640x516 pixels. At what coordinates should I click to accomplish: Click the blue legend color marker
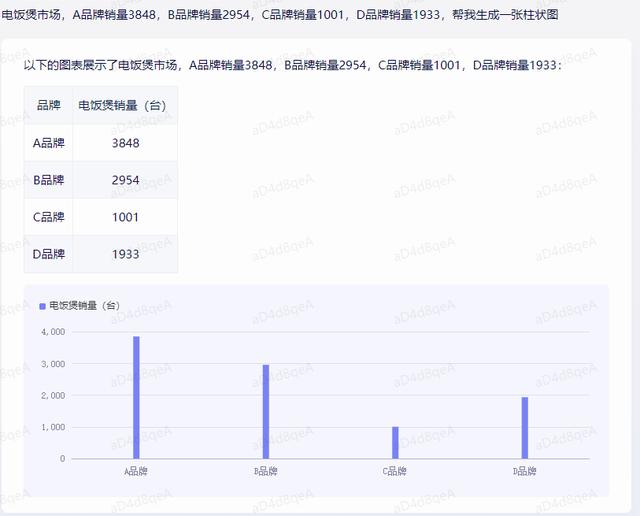point(42,306)
